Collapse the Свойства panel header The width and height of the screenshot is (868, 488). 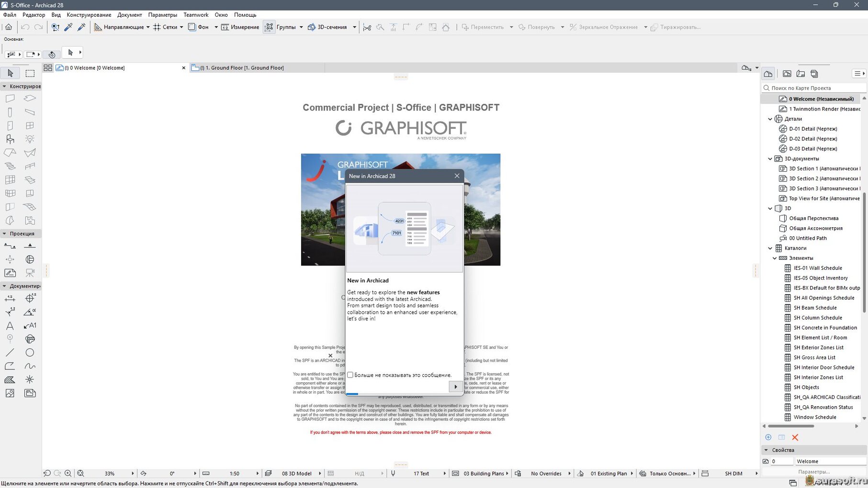[x=766, y=450]
